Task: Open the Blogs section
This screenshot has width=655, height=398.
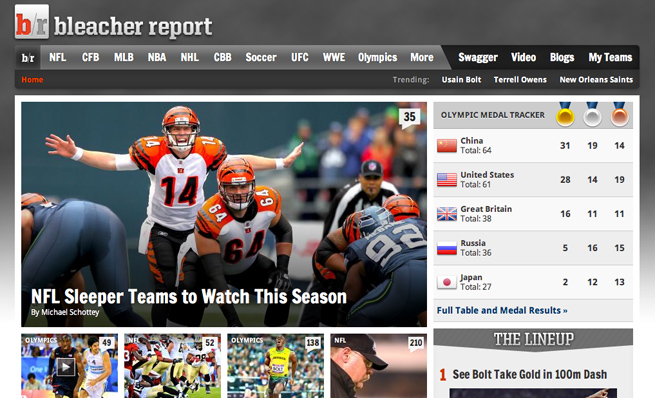Action: 562,57
